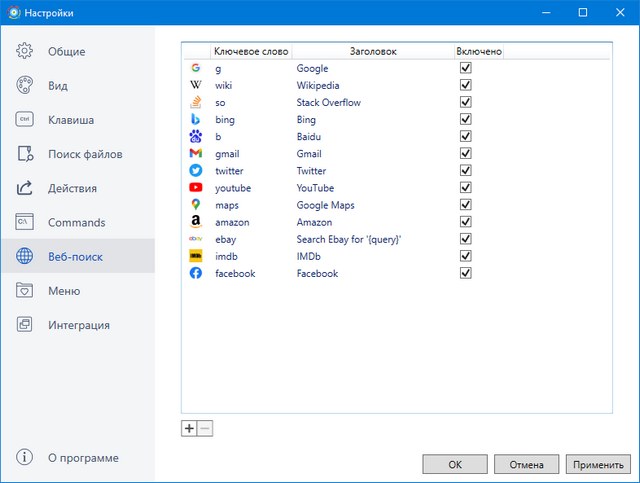Viewport: 640px width, 483px height.
Task: Click the Google Maps pin icon
Action: (196, 205)
